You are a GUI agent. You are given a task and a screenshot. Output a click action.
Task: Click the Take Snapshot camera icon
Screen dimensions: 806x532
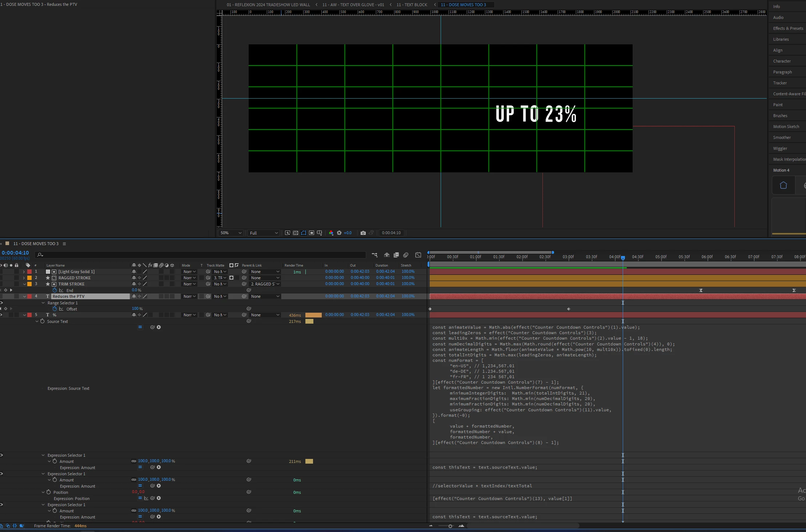point(363,233)
